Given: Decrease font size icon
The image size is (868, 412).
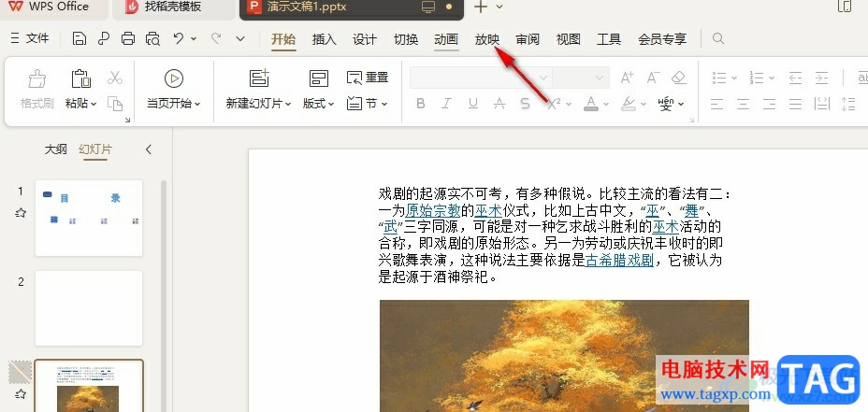Looking at the screenshot, I should point(653,78).
